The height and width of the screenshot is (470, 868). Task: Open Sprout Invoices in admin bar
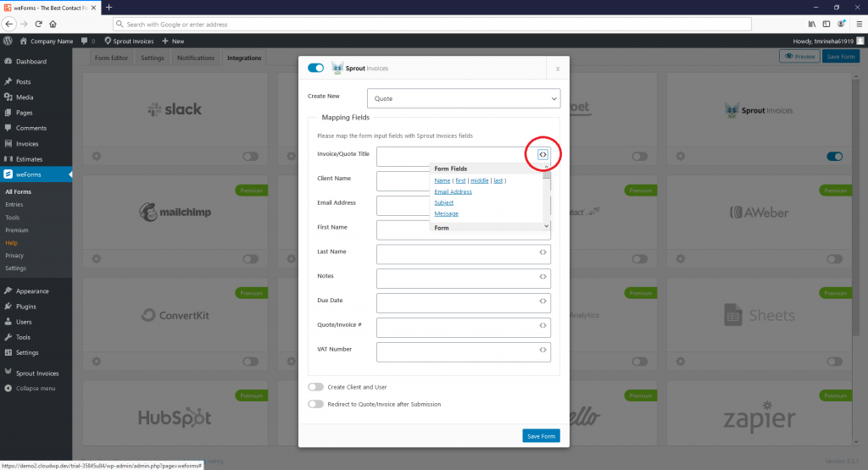[129, 41]
